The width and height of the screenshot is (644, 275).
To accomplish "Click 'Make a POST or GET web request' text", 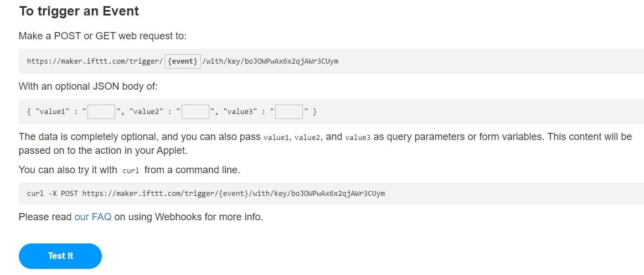I will click(102, 36).
